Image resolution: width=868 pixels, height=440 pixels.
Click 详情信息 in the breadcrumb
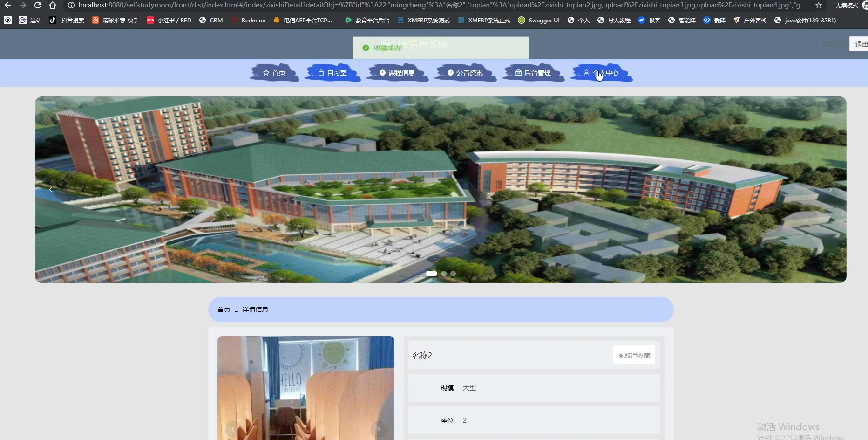pyautogui.click(x=255, y=309)
